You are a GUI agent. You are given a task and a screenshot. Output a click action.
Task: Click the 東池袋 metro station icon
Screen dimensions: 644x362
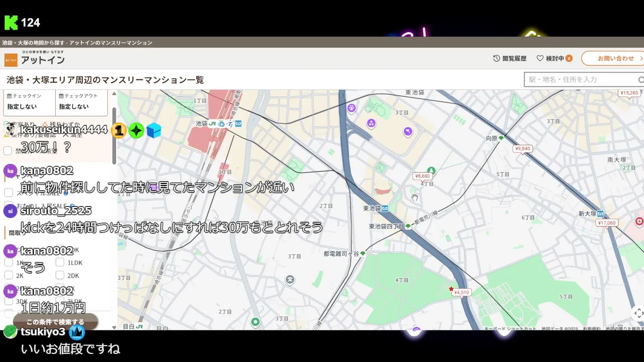click(x=385, y=208)
